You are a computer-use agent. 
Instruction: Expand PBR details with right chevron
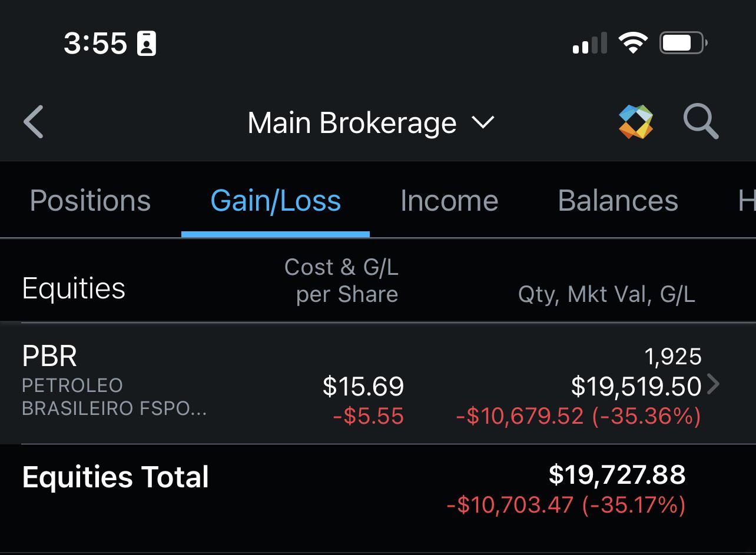713,384
